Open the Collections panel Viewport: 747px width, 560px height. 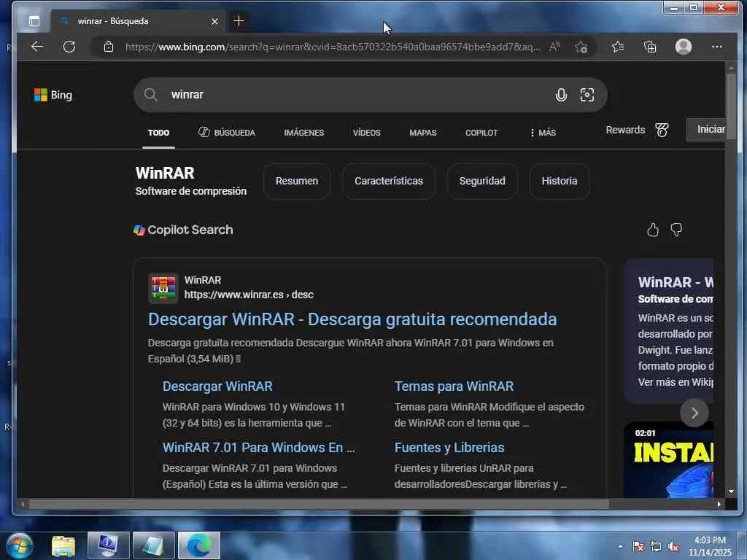pos(650,47)
